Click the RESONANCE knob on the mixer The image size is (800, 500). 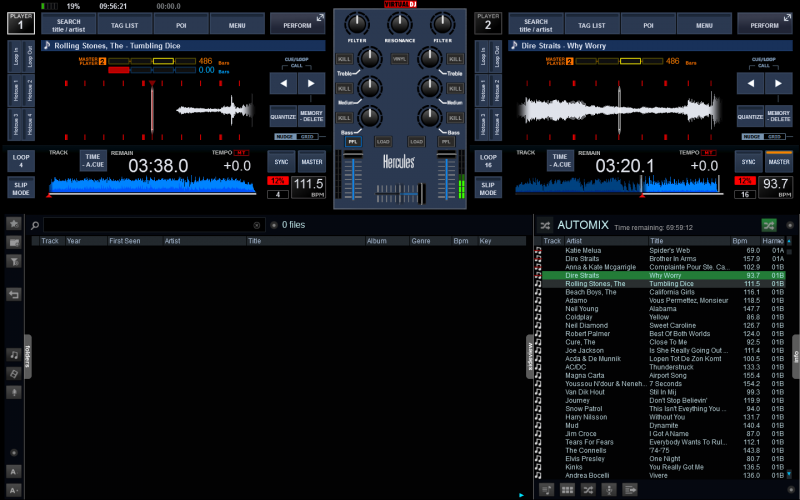click(399, 23)
